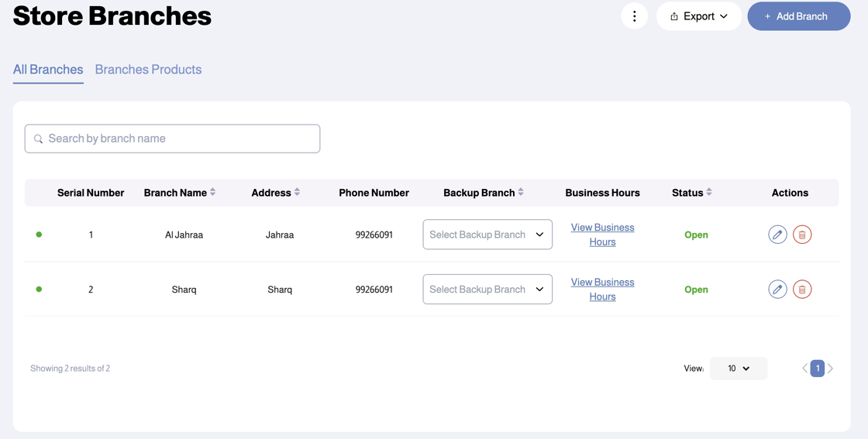Go to previous page arrow
The image size is (868, 439).
805,369
